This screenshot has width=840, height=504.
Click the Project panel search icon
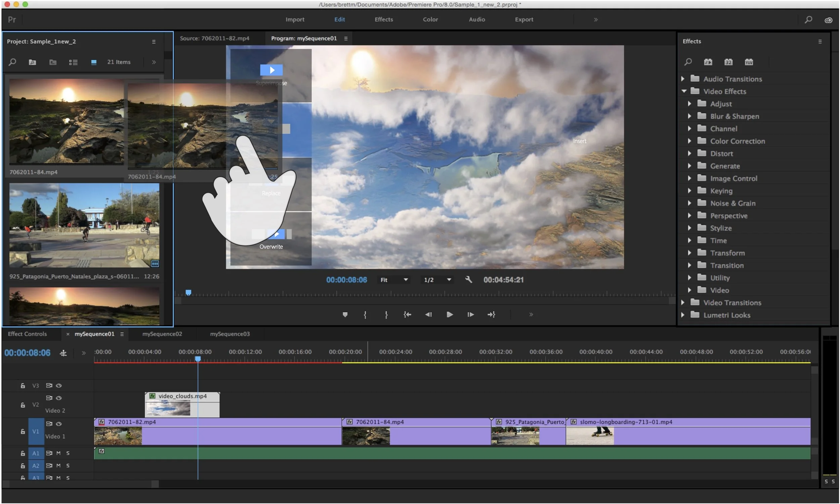tap(12, 62)
